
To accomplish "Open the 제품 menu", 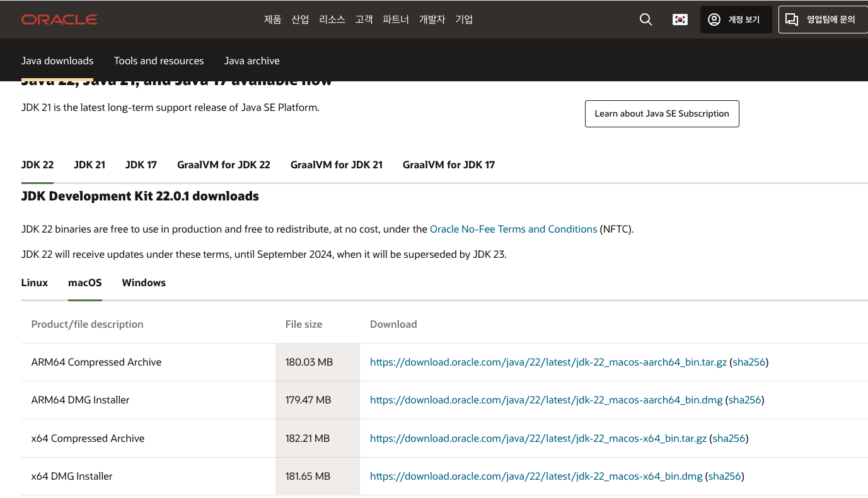I will pos(272,20).
